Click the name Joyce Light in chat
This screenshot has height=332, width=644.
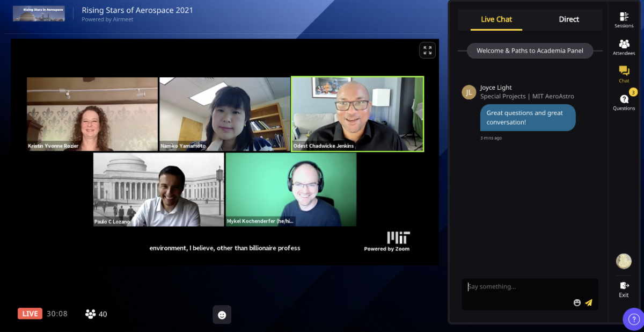coord(496,88)
